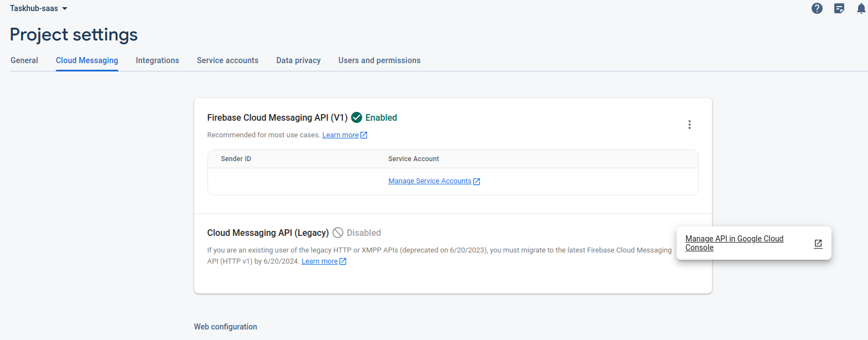Click the green Enabled checkmark icon

point(357,117)
